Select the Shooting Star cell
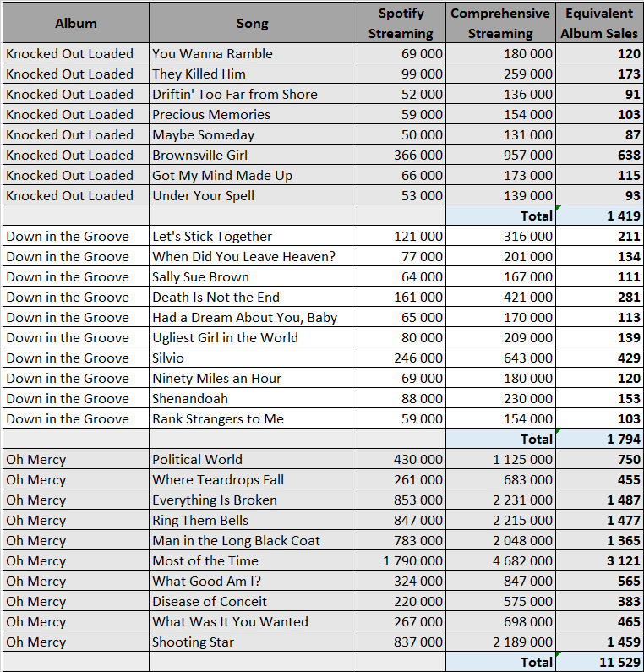 [253, 642]
